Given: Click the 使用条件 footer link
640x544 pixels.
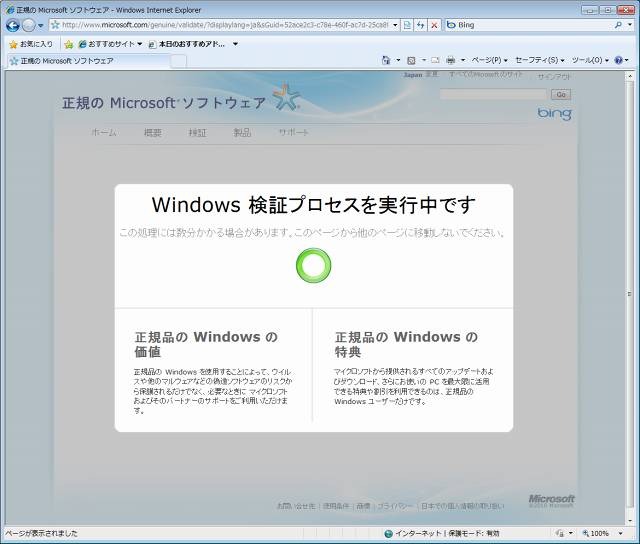Looking at the screenshot, I should pyautogui.click(x=336, y=506).
